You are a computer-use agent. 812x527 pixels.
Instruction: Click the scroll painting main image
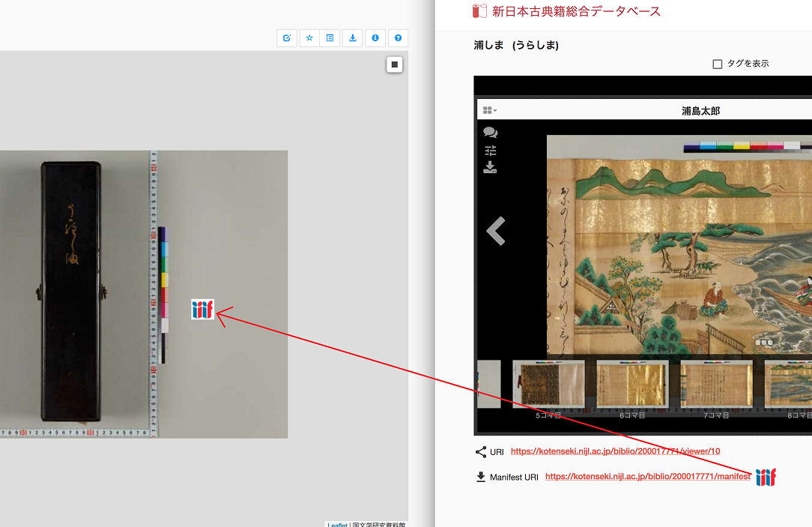679,245
